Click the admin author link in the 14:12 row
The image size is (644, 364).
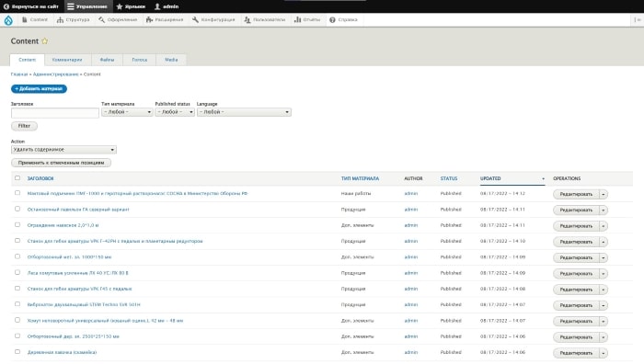[x=410, y=193]
